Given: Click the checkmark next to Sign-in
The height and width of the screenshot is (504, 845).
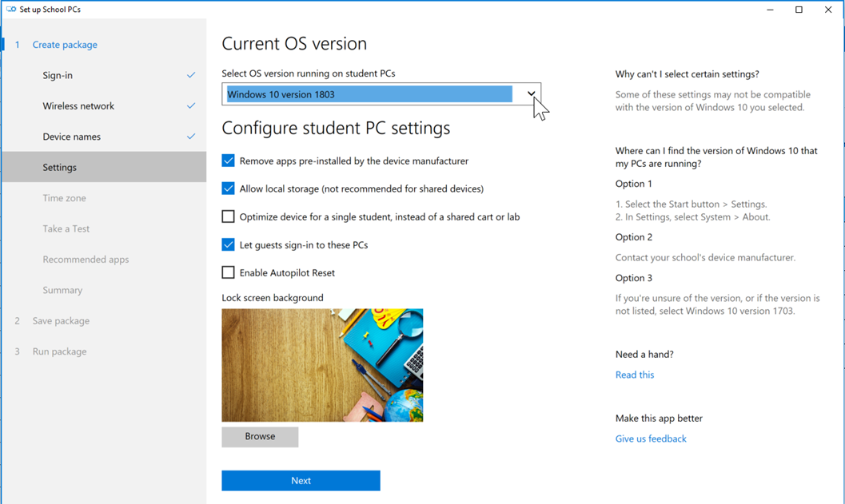Looking at the screenshot, I should pyautogui.click(x=191, y=75).
